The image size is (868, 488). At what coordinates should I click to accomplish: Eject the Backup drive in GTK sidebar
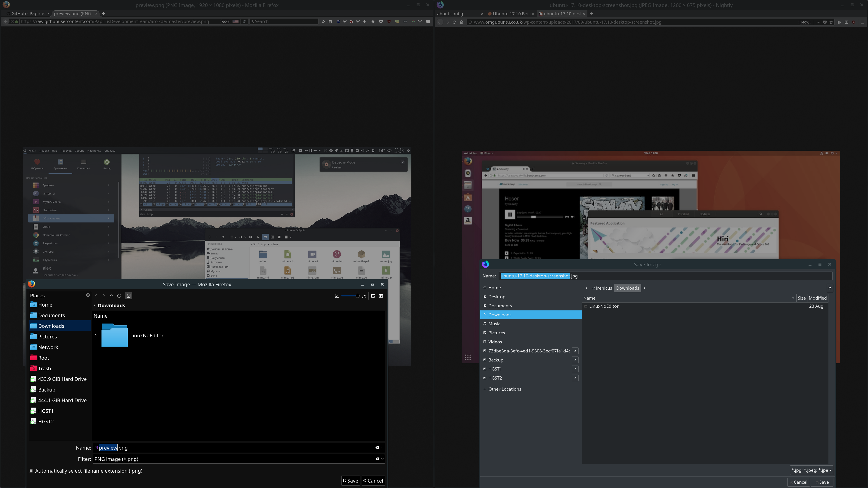click(x=575, y=360)
